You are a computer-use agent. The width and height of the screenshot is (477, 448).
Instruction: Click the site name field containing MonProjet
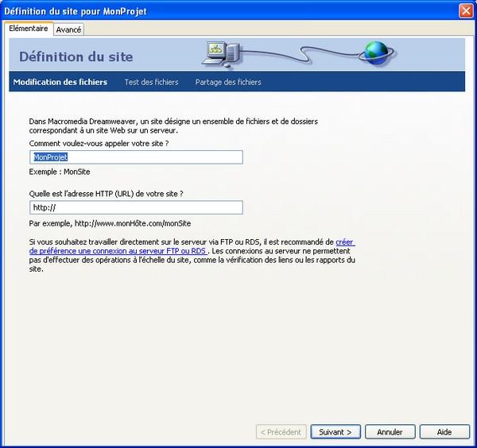tap(136, 157)
